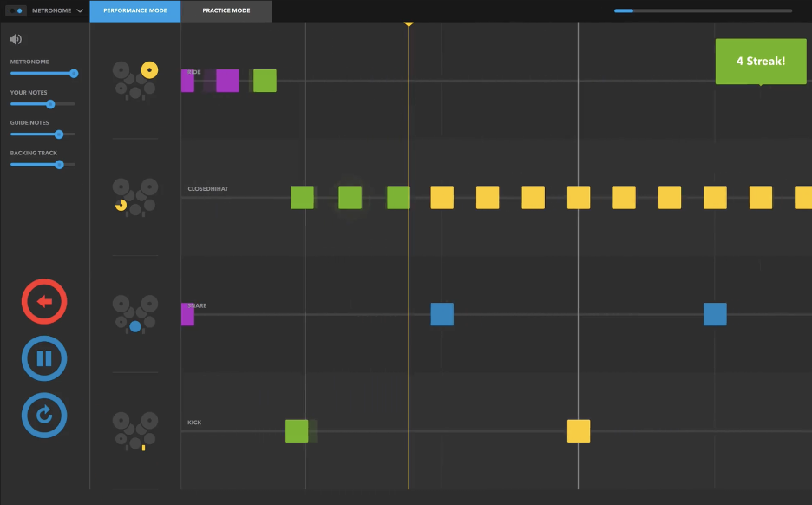
Task: Expand the Metronome dropdown chevron
Action: click(x=80, y=11)
